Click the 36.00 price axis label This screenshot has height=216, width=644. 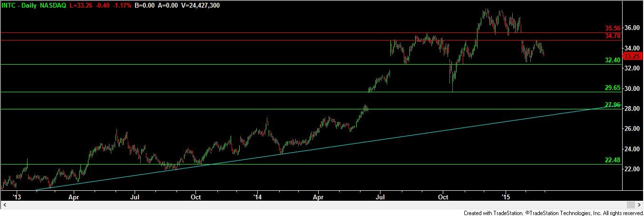633,28
